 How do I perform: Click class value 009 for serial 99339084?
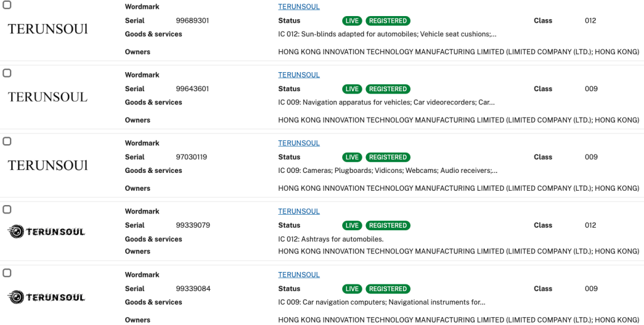pos(591,289)
